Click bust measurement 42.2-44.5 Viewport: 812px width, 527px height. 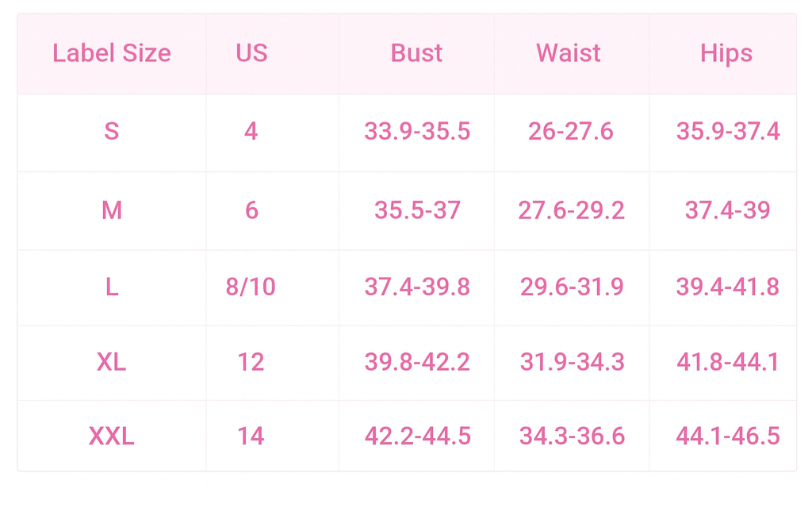[x=417, y=436]
